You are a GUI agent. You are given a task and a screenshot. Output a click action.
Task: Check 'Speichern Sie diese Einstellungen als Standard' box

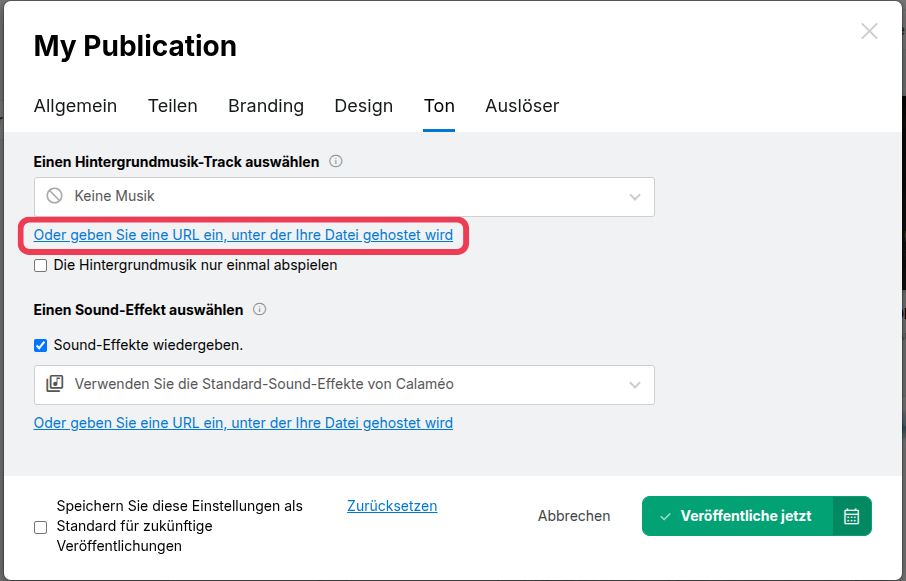(x=40, y=527)
